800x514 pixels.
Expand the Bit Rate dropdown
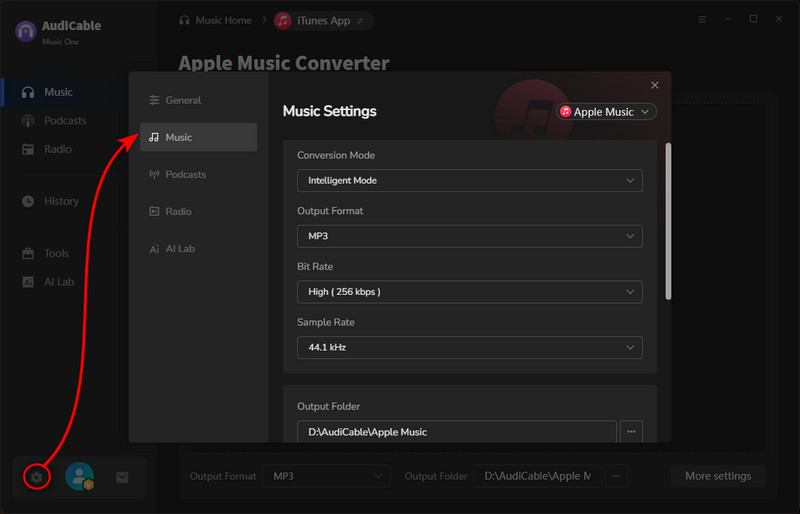[x=469, y=291]
